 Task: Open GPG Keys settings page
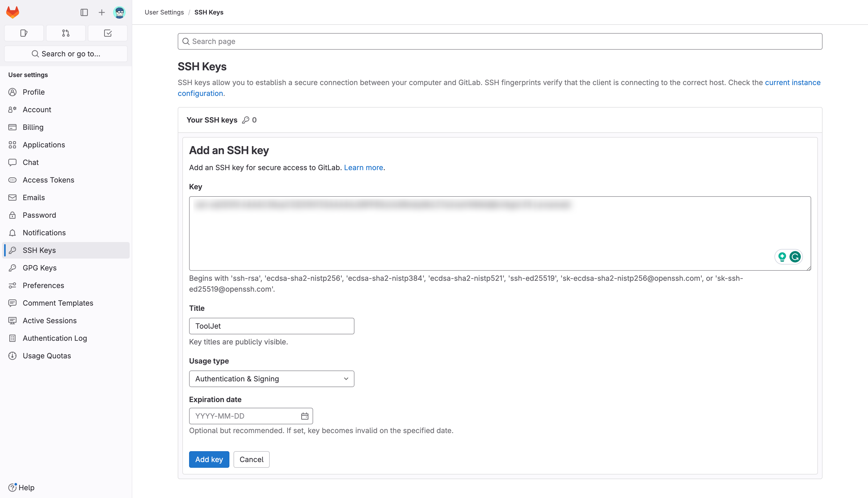click(40, 268)
